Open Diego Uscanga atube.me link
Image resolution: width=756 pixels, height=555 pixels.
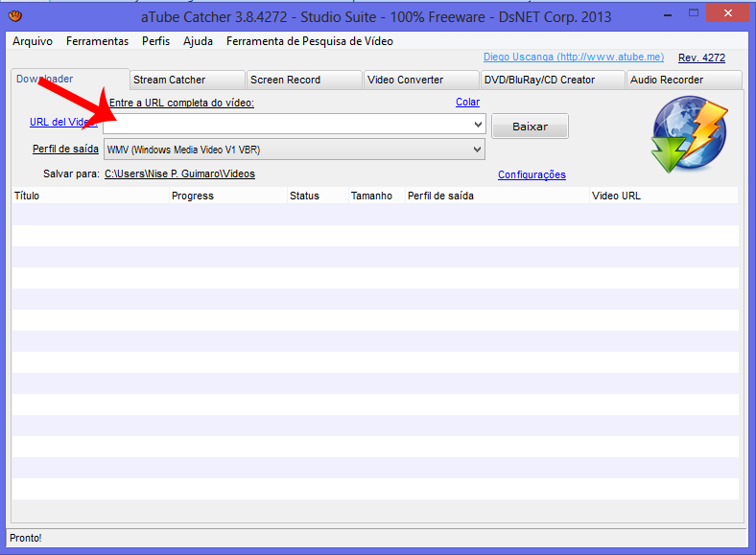(x=574, y=57)
